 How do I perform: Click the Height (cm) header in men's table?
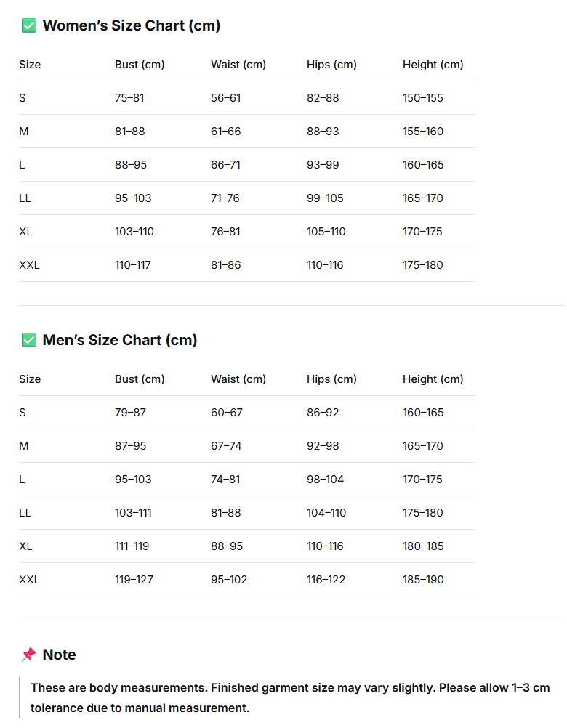point(433,379)
